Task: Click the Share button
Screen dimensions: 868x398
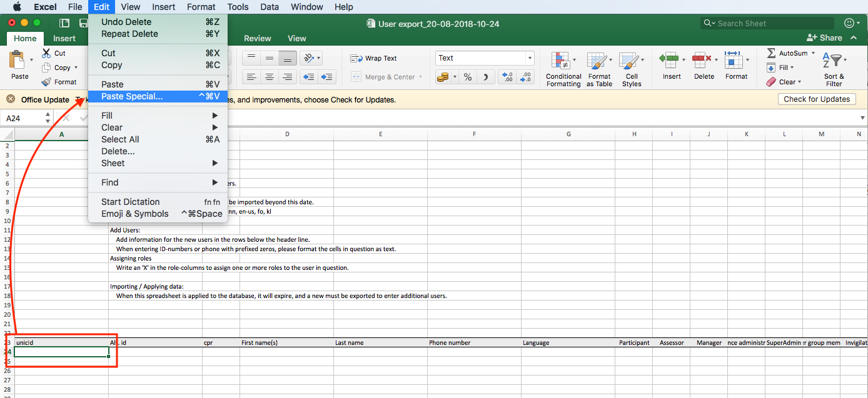Action: 824,37
